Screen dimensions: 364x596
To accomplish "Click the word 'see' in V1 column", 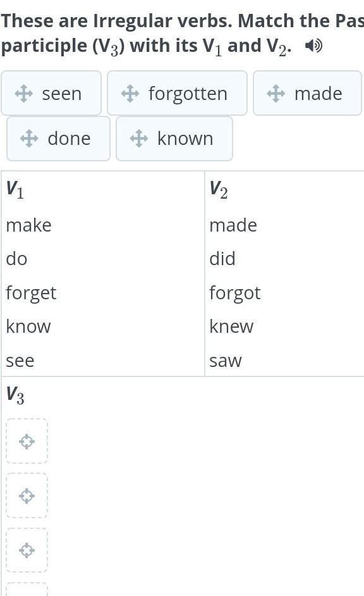I will coord(20,361).
